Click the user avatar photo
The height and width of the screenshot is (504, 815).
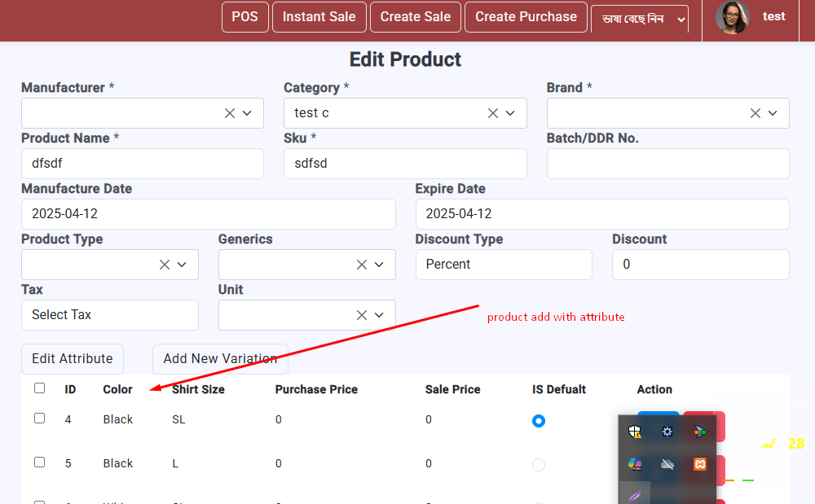(733, 17)
